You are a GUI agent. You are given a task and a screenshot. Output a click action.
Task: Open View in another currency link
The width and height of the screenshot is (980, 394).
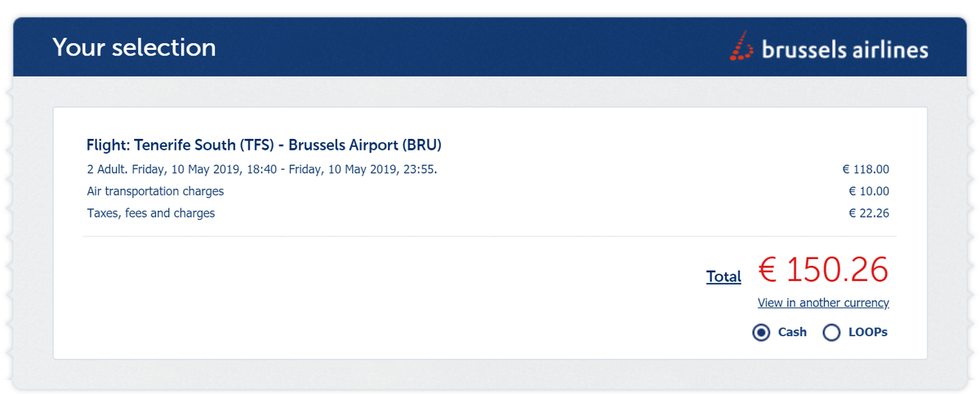[x=823, y=302]
